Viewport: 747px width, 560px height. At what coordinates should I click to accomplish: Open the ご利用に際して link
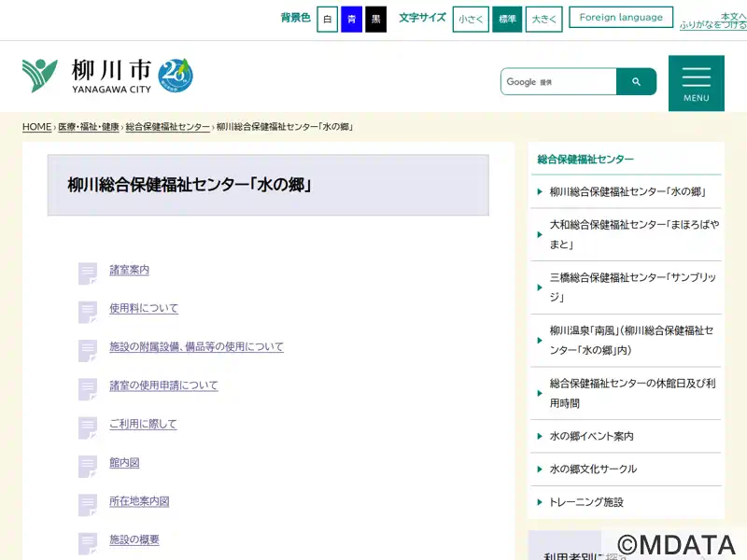tap(143, 424)
